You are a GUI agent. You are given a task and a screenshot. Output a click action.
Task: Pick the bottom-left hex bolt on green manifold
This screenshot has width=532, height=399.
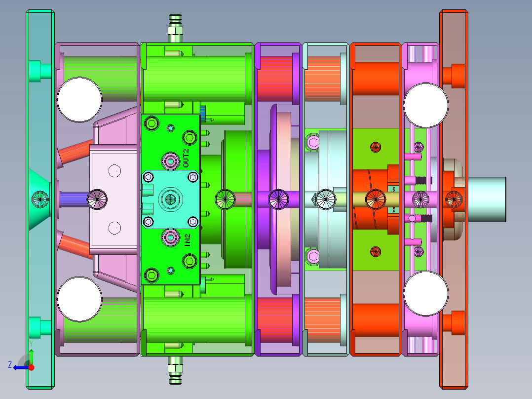click(x=152, y=276)
